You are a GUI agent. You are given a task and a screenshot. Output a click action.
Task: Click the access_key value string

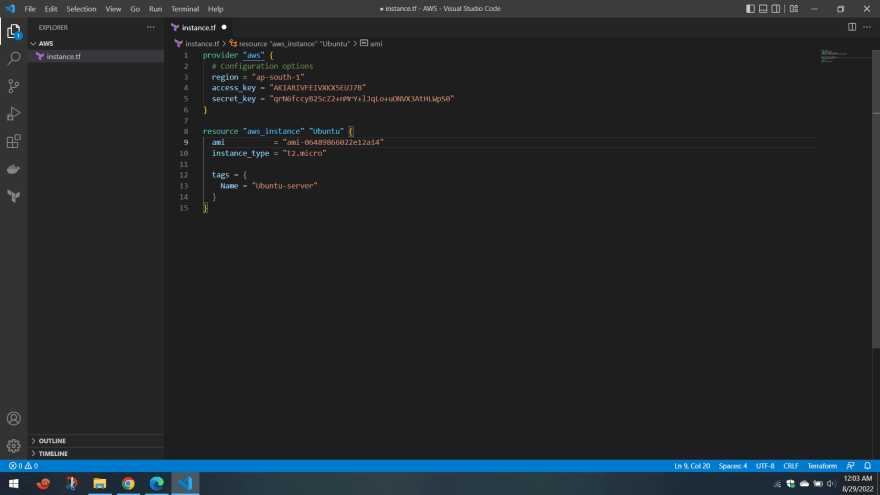point(318,88)
